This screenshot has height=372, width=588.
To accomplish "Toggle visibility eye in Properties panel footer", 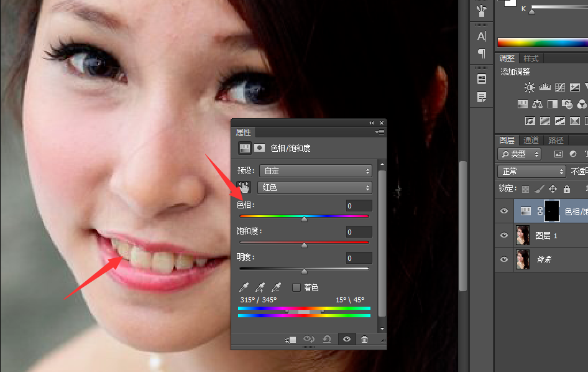I will pos(346,340).
